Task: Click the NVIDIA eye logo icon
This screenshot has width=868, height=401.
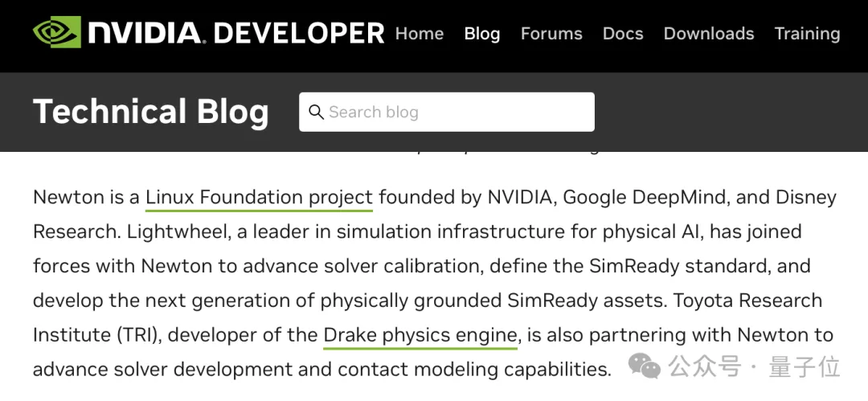Action: pos(56,32)
